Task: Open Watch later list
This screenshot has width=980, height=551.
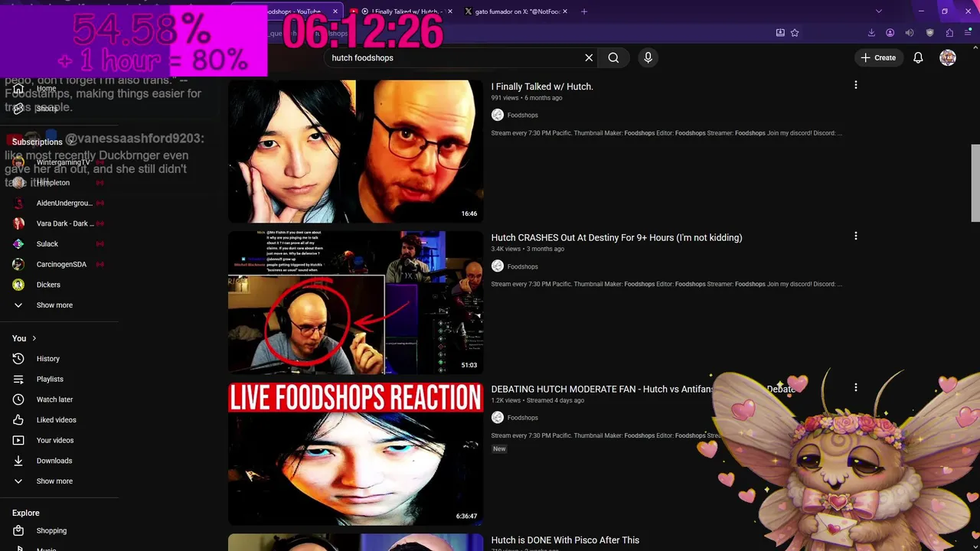Action: click(60, 399)
